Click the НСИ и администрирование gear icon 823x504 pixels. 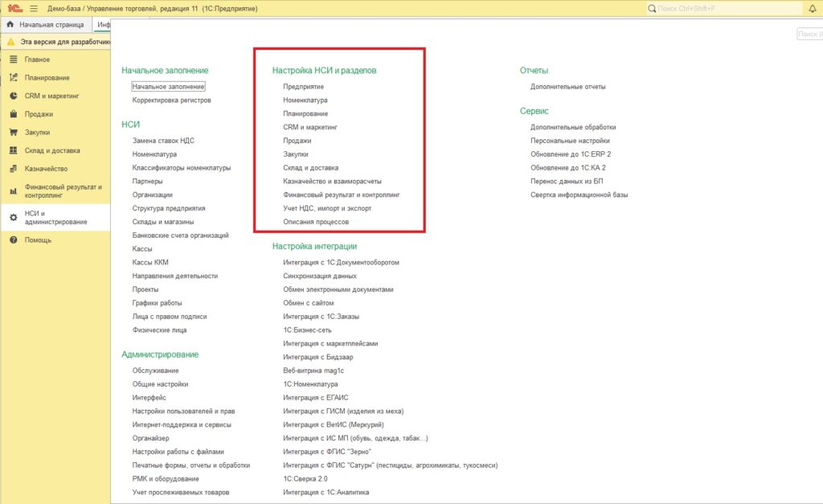13,217
